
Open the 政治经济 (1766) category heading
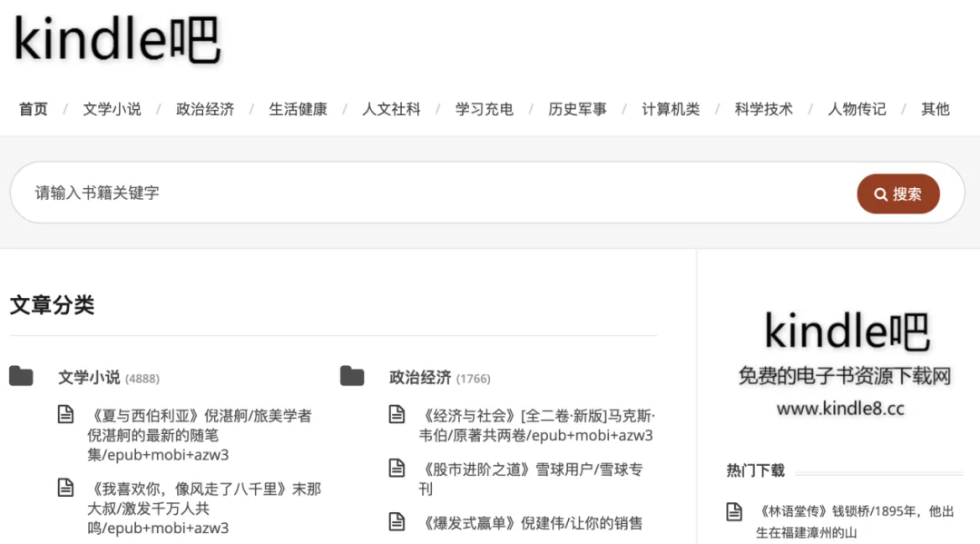[439, 378]
